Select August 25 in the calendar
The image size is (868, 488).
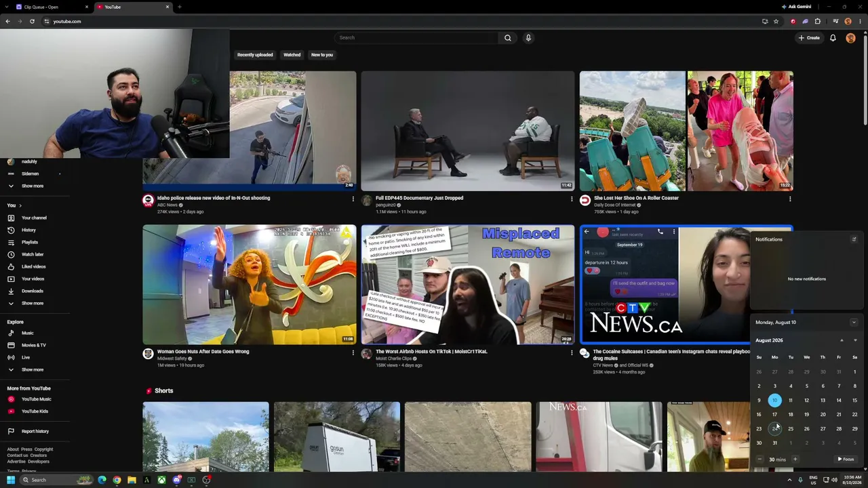(790, 428)
